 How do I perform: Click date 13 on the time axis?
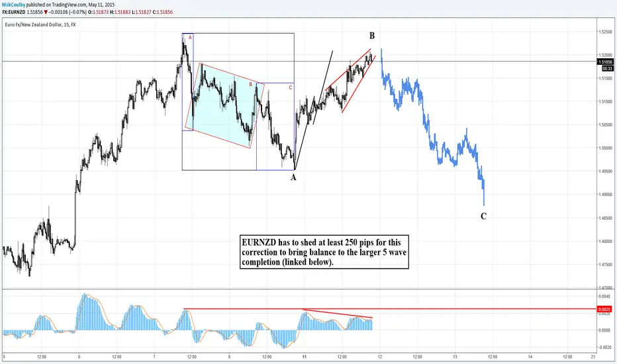pyautogui.click(x=455, y=357)
